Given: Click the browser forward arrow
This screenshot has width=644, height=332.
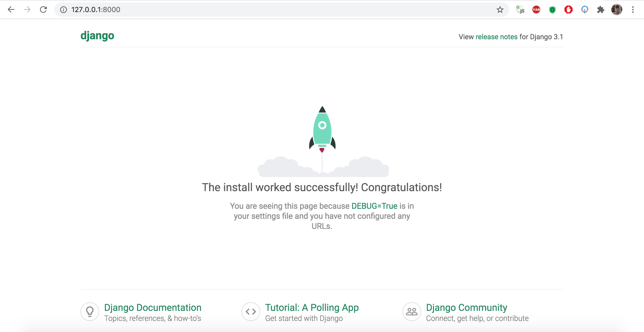Looking at the screenshot, I should pyautogui.click(x=27, y=10).
